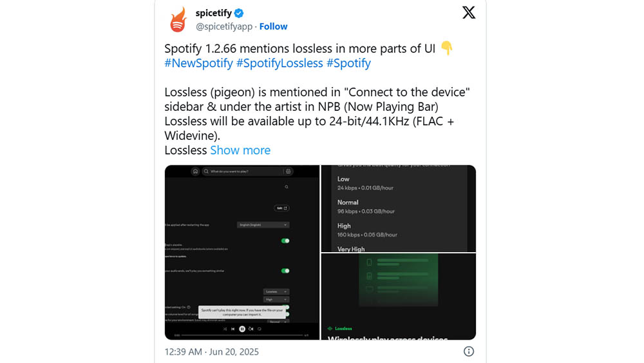The image size is (644, 363).
Task: Pause playback with the center player button
Action: pos(242,329)
